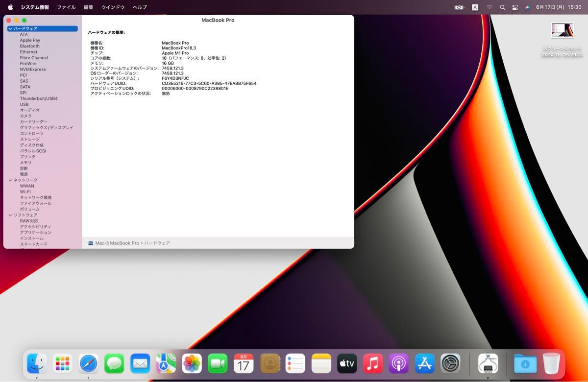
Task: Open Calendar showing 17 in Dock
Action: point(244,363)
